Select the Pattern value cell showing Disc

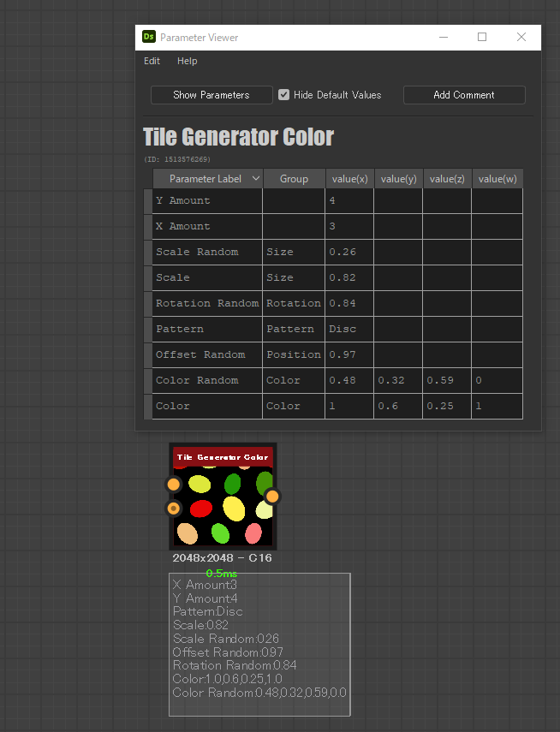[x=349, y=329]
